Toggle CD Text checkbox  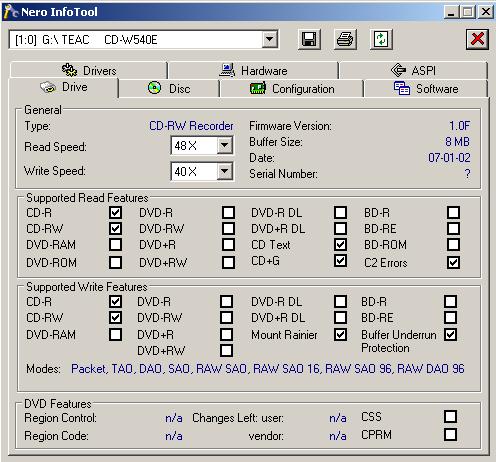(x=340, y=244)
